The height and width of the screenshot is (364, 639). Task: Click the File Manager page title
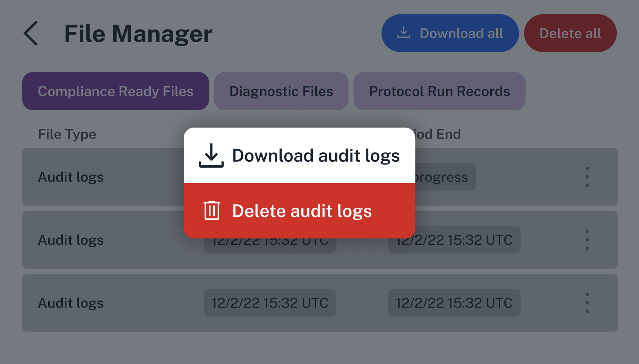pos(138,34)
